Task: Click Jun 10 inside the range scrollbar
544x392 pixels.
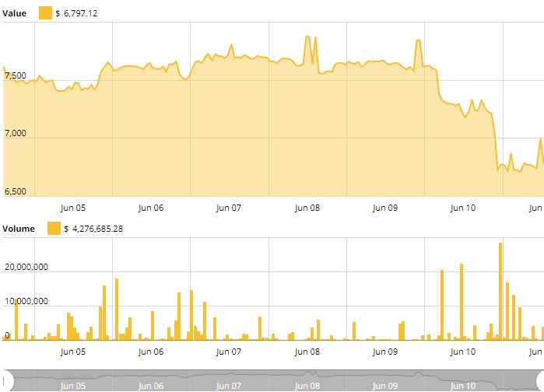Action: point(463,386)
